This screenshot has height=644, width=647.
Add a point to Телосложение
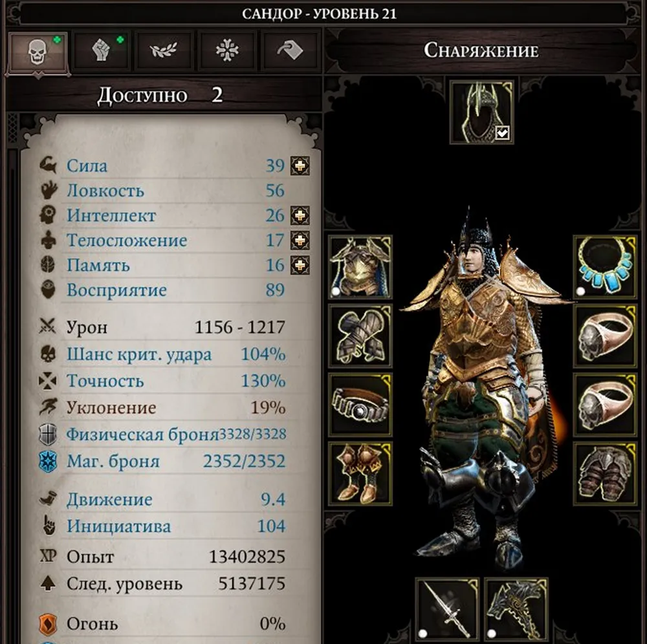tap(300, 240)
